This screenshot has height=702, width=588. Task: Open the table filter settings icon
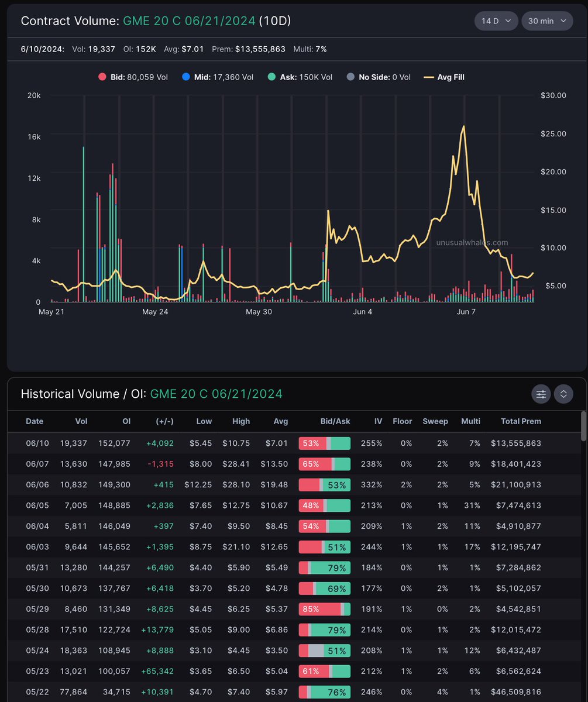(x=541, y=394)
